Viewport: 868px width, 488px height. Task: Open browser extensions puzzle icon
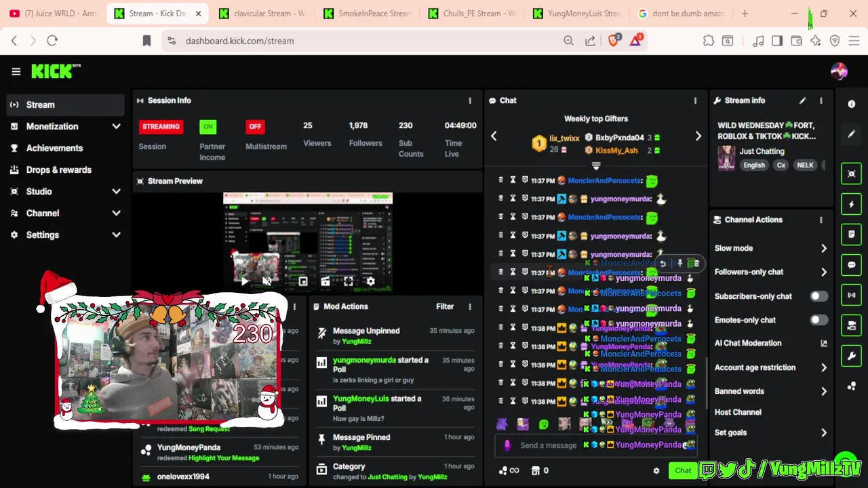click(x=709, y=41)
